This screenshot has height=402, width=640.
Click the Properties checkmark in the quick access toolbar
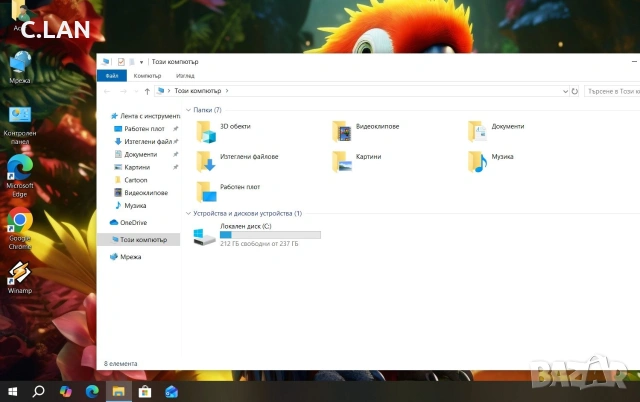pos(121,62)
